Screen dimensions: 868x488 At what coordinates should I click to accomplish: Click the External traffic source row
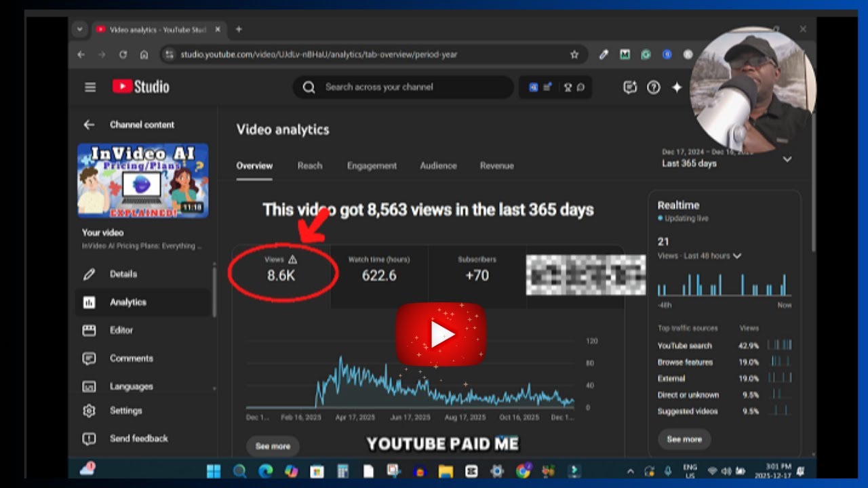pos(724,379)
